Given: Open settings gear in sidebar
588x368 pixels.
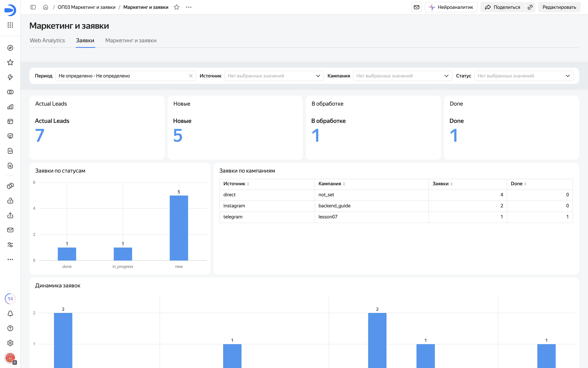Looking at the screenshot, I should [x=10, y=343].
